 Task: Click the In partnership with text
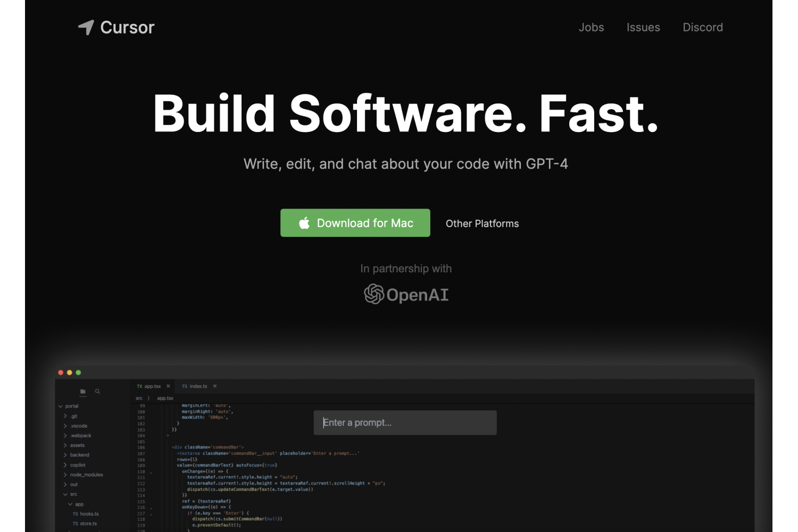coord(406,268)
